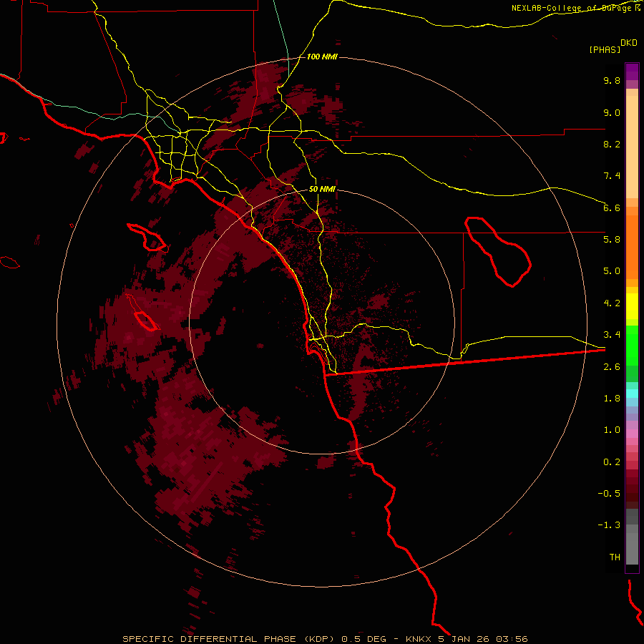Pick the gray band near the TH label
Image resolution: width=644 pixels, height=644 pixels.
[x=632, y=548]
